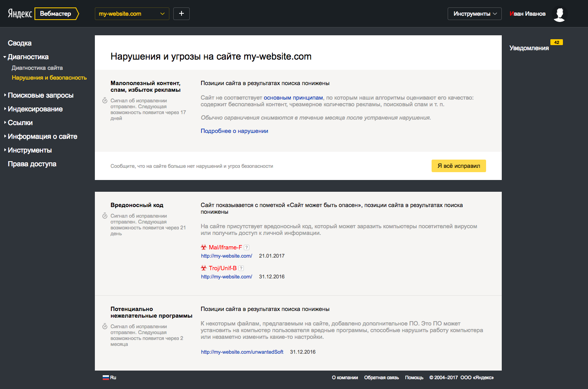
Task: Click the help question mark beside Mal/Iframe-F
Action: [247, 247]
